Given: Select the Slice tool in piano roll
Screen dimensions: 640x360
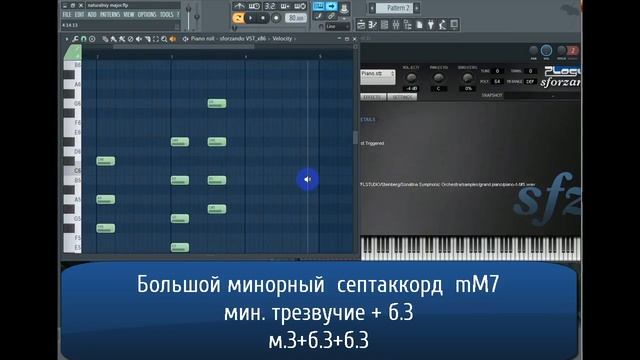Looking at the screenshot, I should tap(147, 39).
